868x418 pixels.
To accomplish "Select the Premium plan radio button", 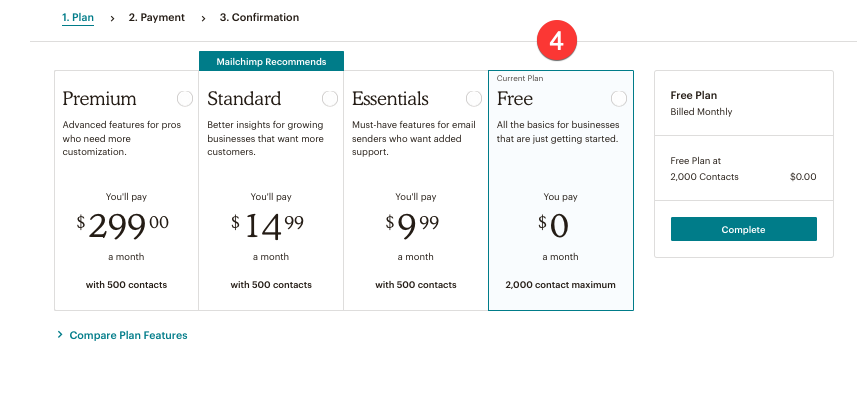I will (x=184, y=98).
